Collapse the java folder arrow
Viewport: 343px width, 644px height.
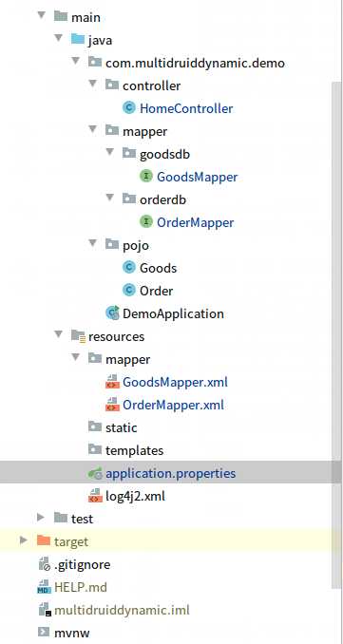(58, 38)
